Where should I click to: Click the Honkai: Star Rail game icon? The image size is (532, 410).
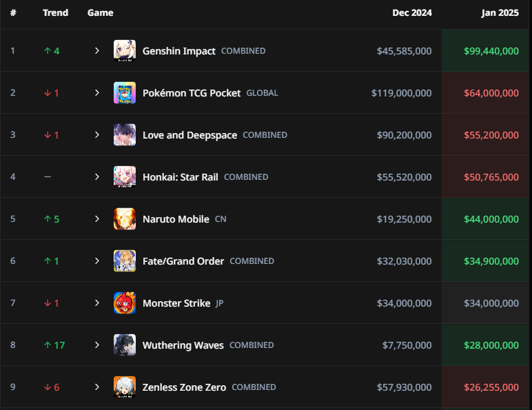pyautogui.click(x=125, y=177)
